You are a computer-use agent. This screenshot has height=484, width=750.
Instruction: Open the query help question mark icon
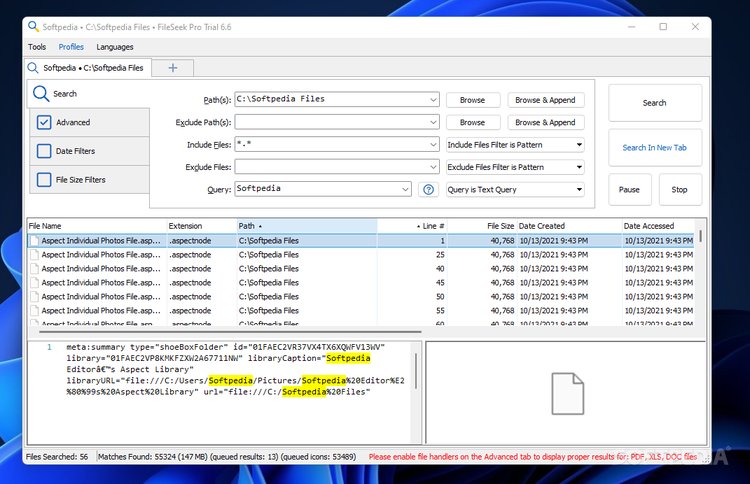[x=429, y=190]
